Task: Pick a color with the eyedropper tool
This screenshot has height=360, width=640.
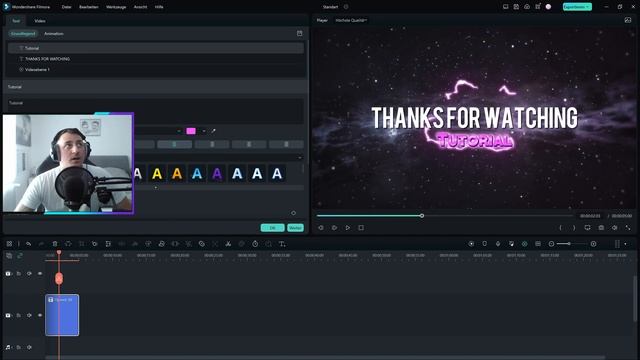Action: 213,131
